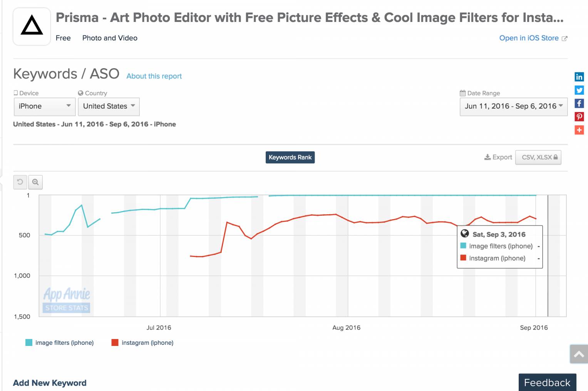Click the CSV, XLSX export button

click(x=538, y=157)
